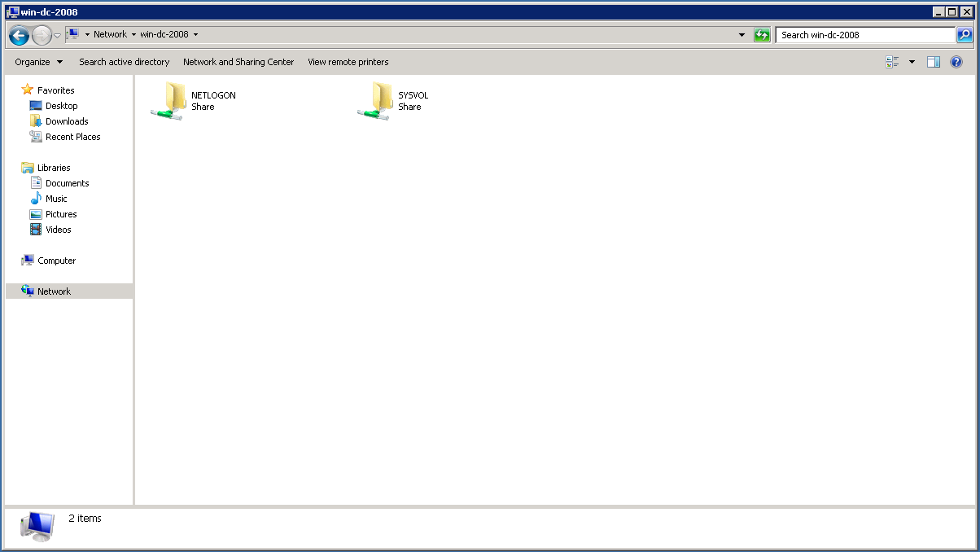The image size is (980, 552).
Task: Expand the view options dropdown arrow
Action: [912, 62]
